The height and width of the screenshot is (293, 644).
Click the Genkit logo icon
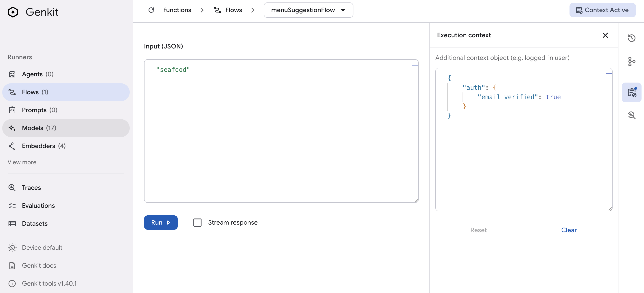(13, 12)
